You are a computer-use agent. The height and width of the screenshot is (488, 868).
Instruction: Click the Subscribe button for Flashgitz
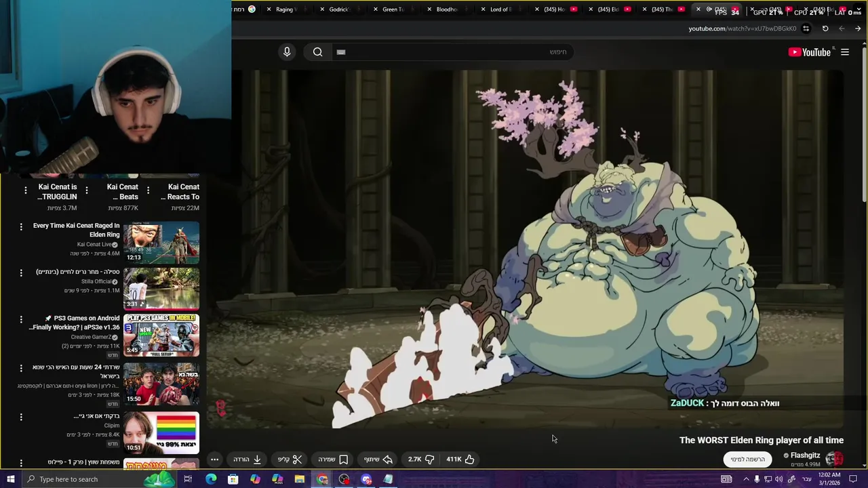(x=748, y=460)
